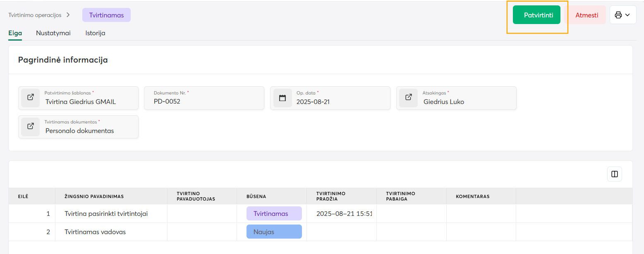The height and width of the screenshot is (254, 644).
Task: Open the table column settings icon
Action: coord(614,174)
